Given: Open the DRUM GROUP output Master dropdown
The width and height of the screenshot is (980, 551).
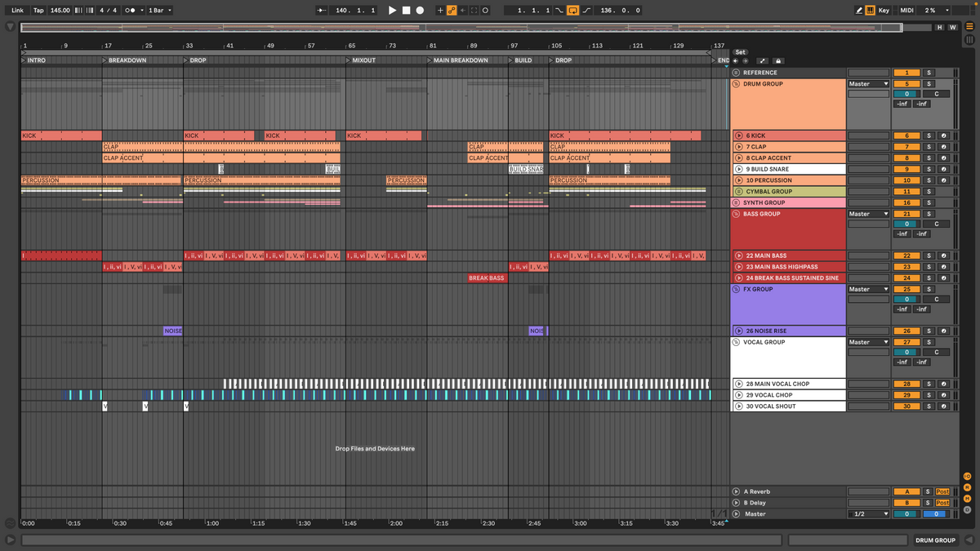Looking at the screenshot, I should tap(868, 84).
